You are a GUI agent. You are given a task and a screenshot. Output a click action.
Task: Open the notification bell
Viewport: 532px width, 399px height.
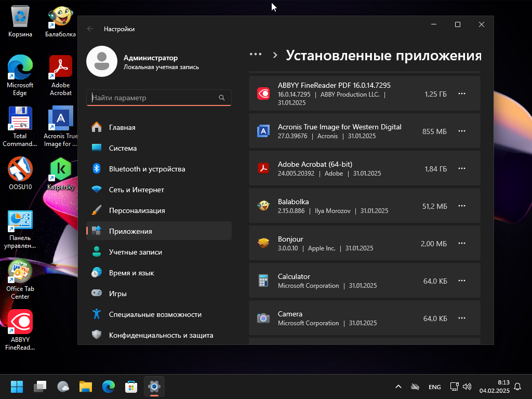click(517, 387)
